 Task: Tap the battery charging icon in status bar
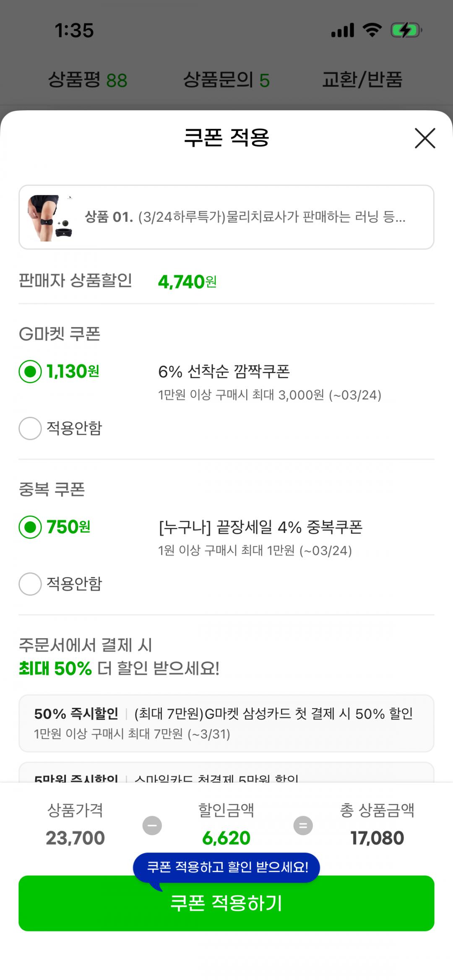click(406, 30)
